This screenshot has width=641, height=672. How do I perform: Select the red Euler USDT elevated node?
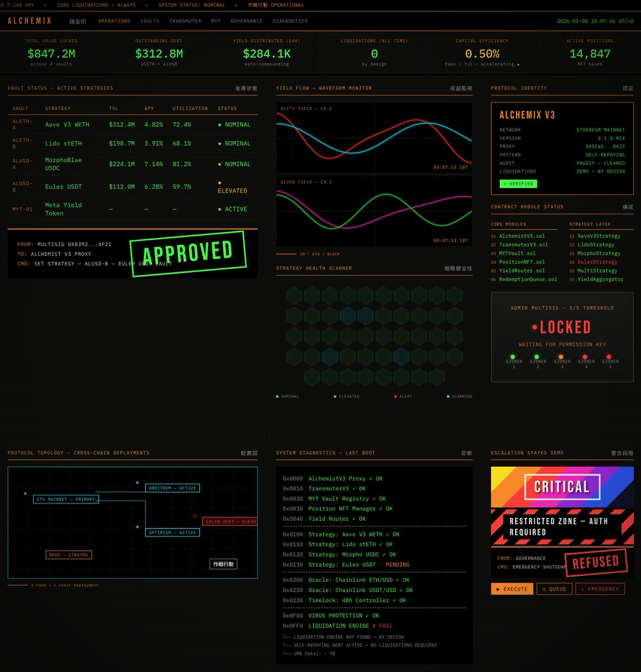pos(230,521)
